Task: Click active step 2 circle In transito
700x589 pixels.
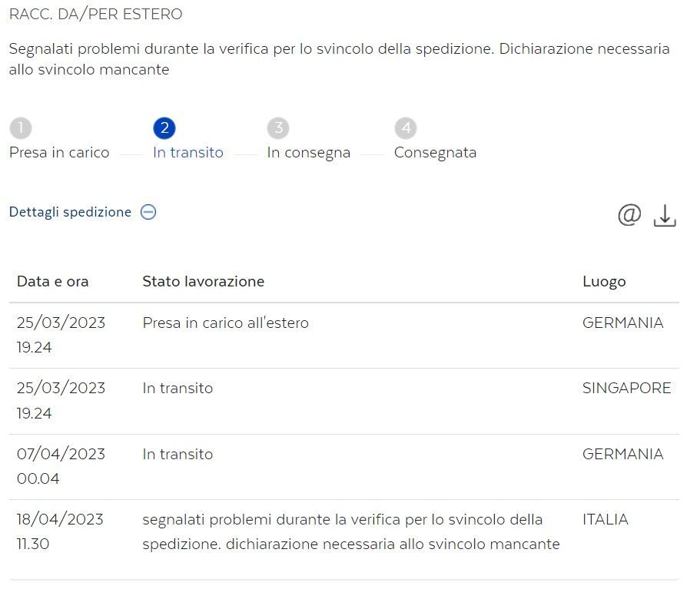Action: 164,127
